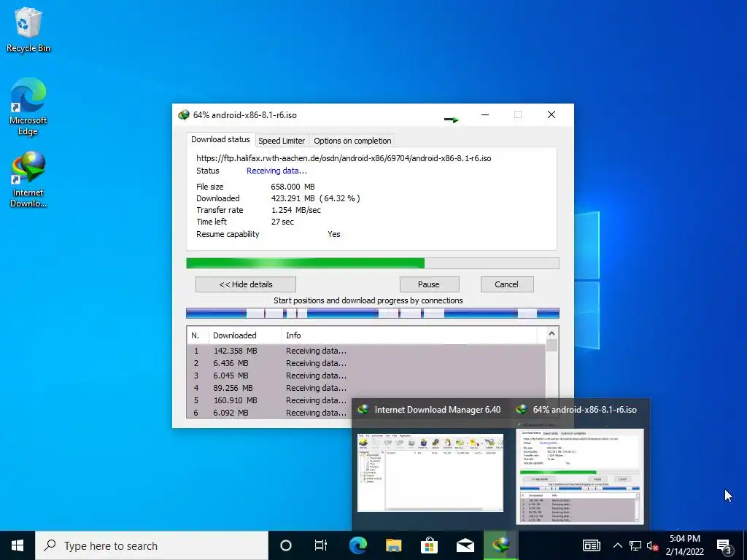Viewport: 747px width, 560px height.
Task: Open the muted volume tray icon
Action: [x=652, y=545]
